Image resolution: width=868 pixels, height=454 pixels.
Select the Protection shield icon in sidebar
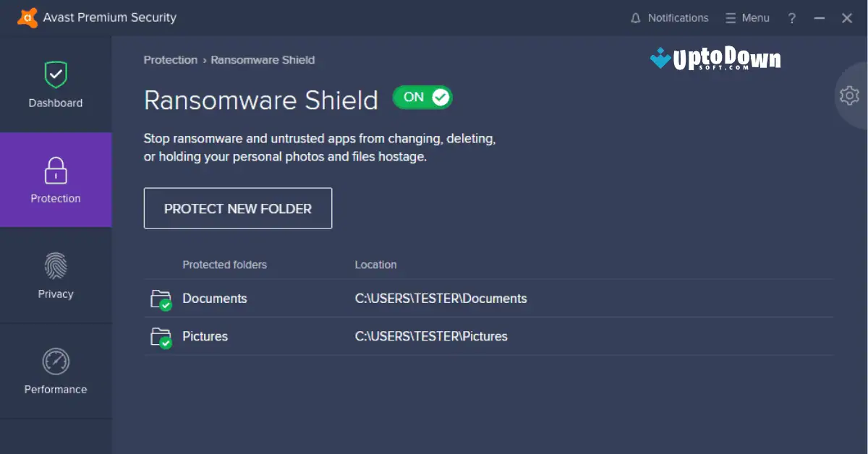[x=55, y=170]
